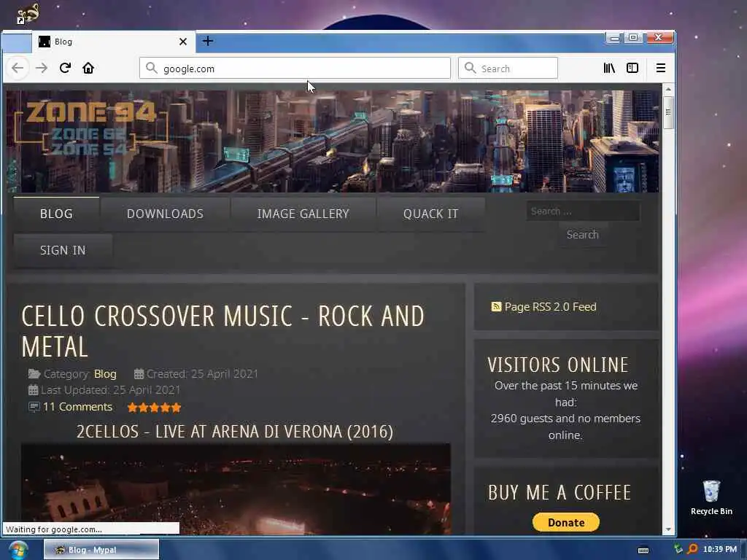
Task: Open the Cello Crossover Music article title
Action: pos(222,331)
